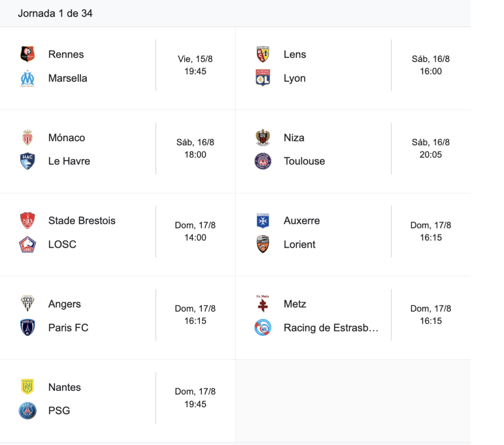Click the Rennes club crest
The height and width of the screenshot is (445, 504).
pos(28,54)
